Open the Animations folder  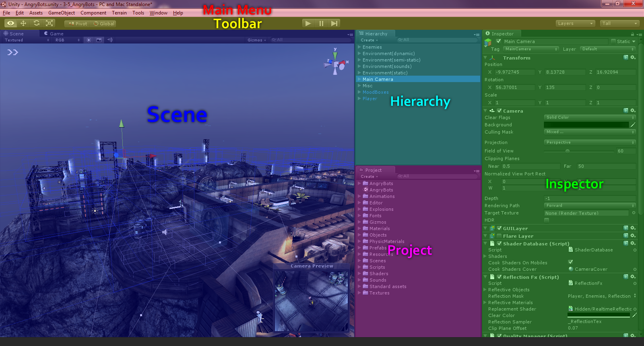click(382, 196)
